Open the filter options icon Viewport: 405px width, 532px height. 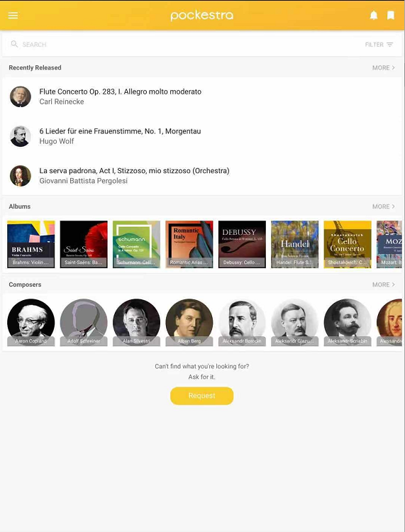[390, 45]
